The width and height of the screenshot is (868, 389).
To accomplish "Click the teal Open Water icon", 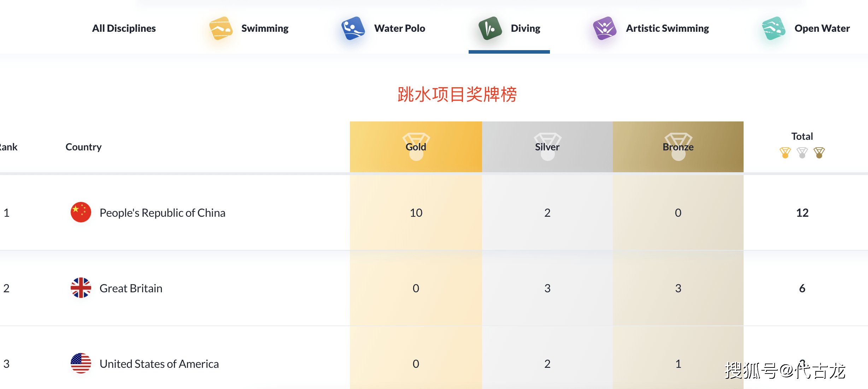I will pyautogui.click(x=774, y=28).
